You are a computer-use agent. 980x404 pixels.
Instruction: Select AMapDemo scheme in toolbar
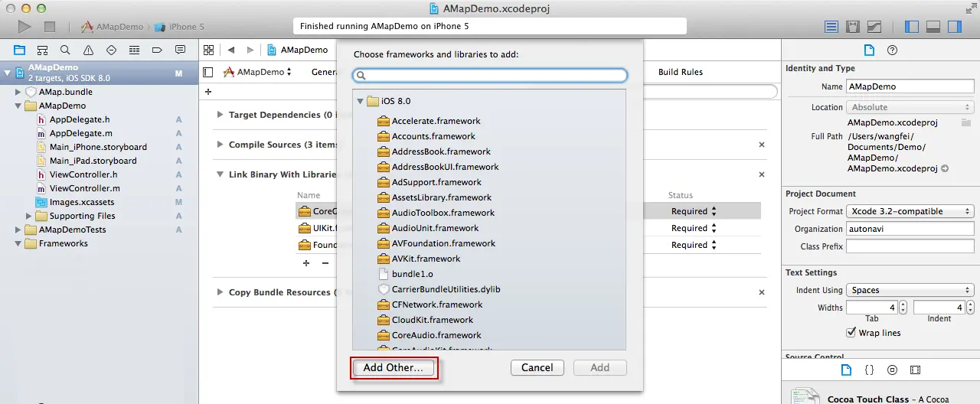pos(113,27)
